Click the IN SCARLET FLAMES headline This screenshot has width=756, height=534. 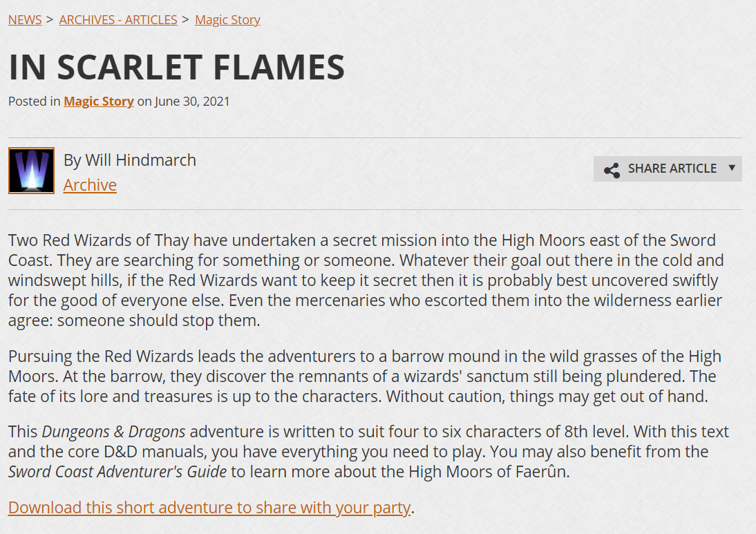pyautogui.click(x=176, y=67)
